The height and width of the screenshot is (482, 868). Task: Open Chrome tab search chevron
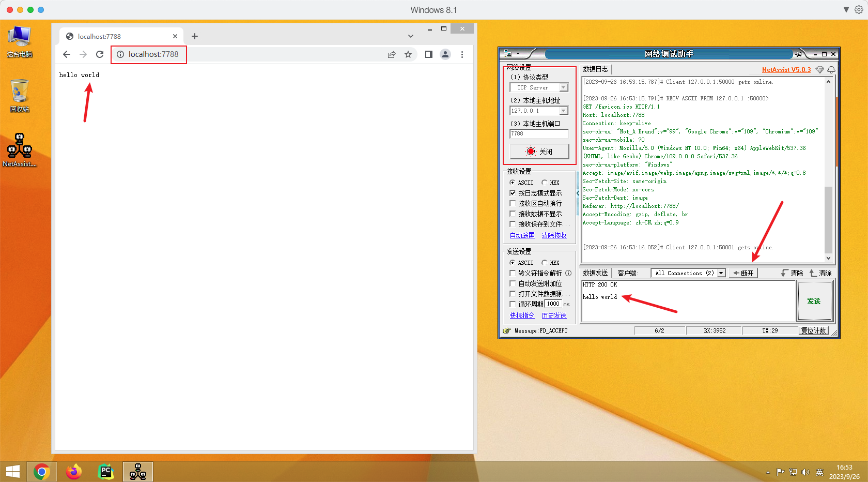point(411,36)
